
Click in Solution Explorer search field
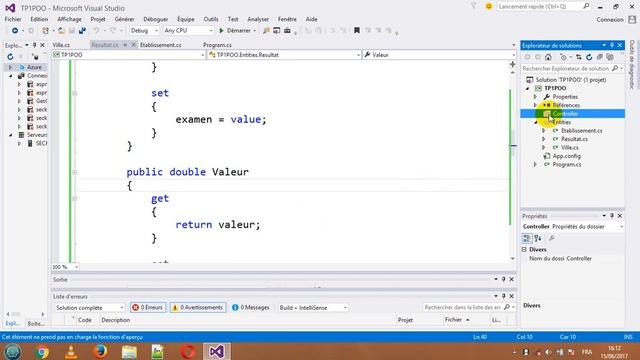click(x=566, y=69)
